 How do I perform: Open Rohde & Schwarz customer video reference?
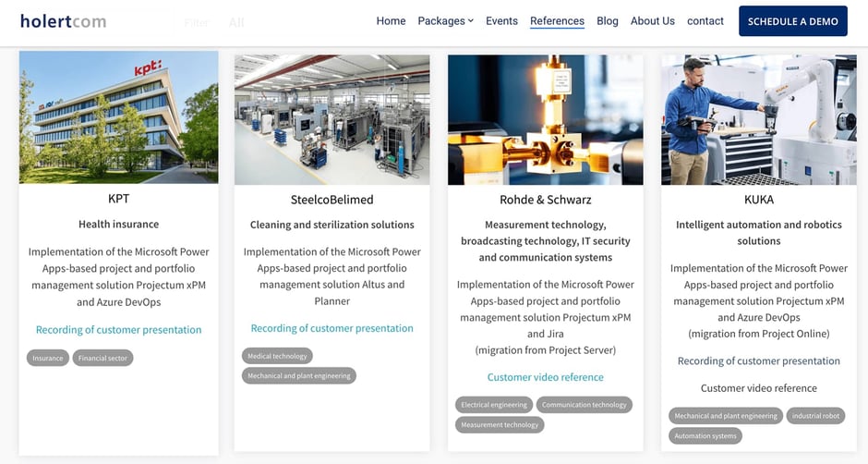(545, 377)
